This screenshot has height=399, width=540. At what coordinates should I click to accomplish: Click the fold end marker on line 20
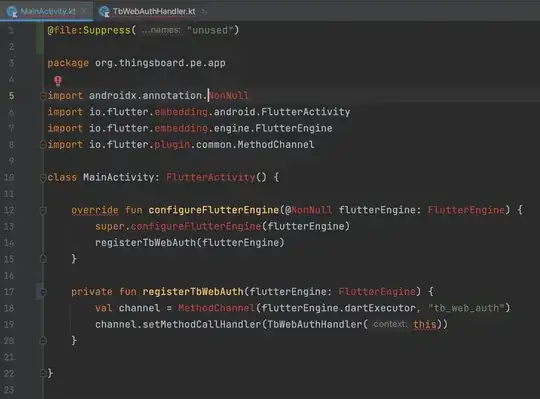[x=43, y=341]
